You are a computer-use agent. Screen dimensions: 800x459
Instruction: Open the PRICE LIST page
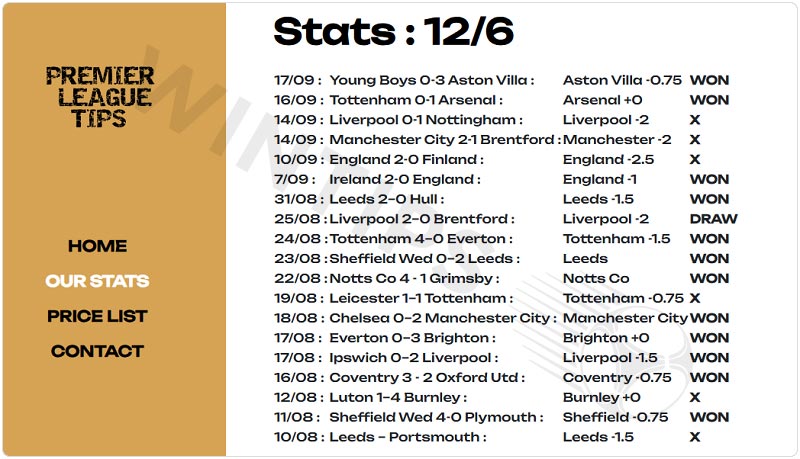click(x=97, y=316)
